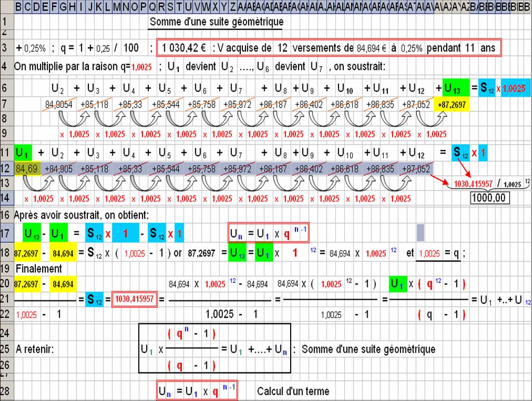The width and height of the screenshot is (532, 401).
Task: Click the underlined '1,0025' before '= q' in row 18
Action: (x=429, y=254)
